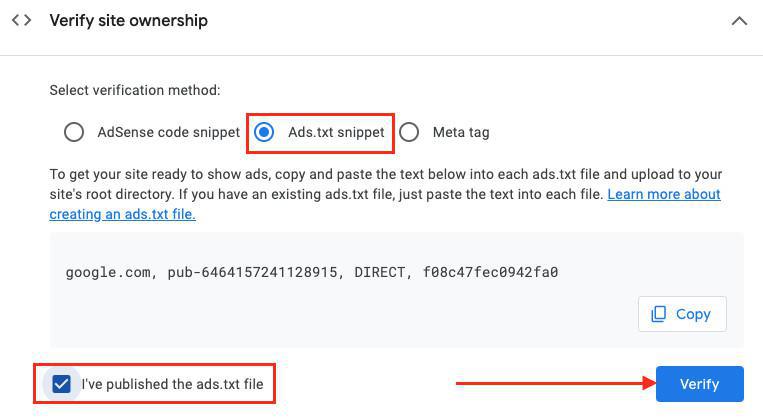Click "google.com" in the ads.txt snippet
Image resolution: width=763 pixels, height=418 pixels.
pos(107,272)
